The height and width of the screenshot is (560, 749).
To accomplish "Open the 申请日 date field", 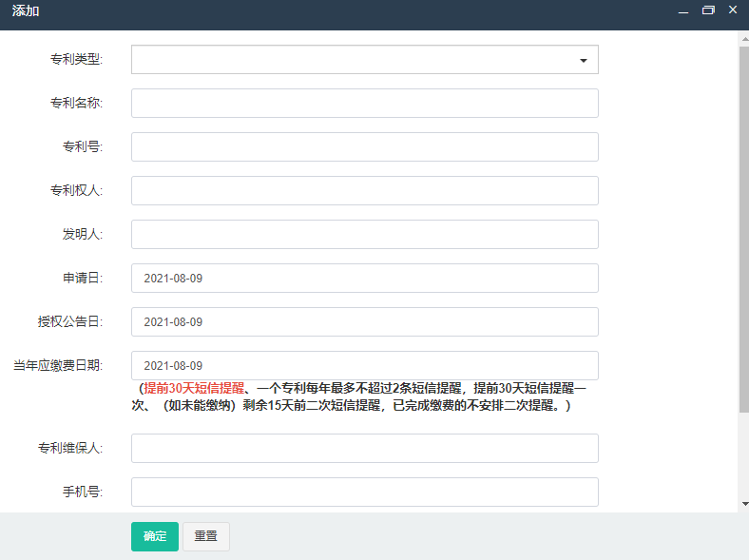I will pyautogui.click(x=364, y=278).
